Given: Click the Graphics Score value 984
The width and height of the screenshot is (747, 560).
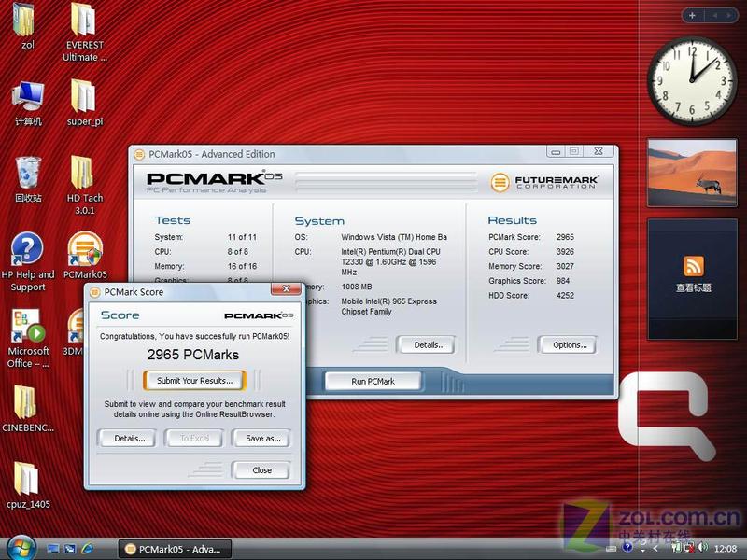Looking at the screenshot, I should (563, 281).
